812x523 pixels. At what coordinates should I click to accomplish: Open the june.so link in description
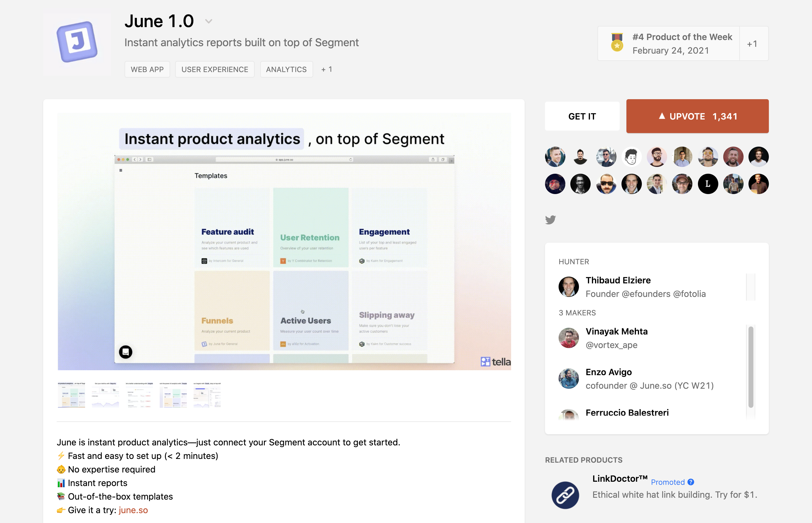point(133,510)
